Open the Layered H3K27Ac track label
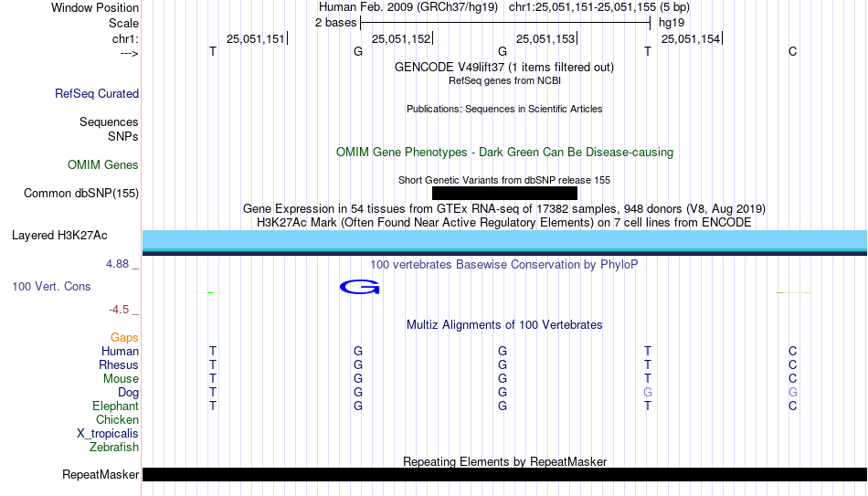 point(59,236)
